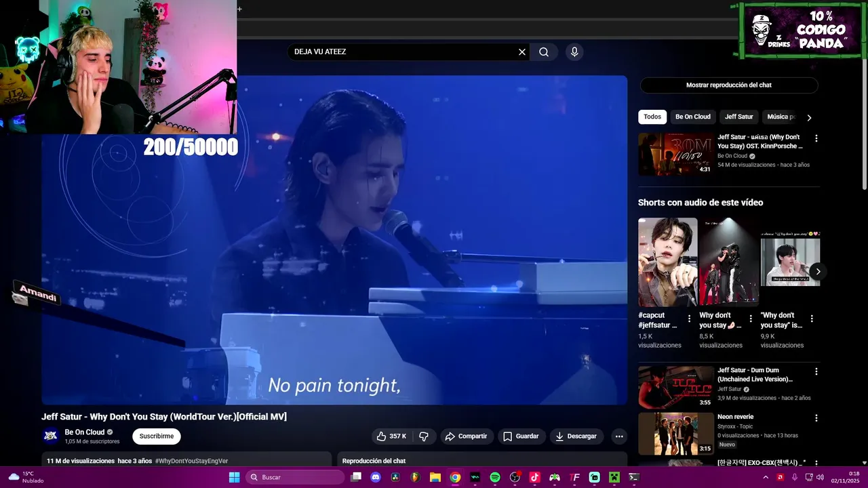Click the taskbar Buscar search box
The height and width of the screenshot is (488, 868).
[294, 477]
